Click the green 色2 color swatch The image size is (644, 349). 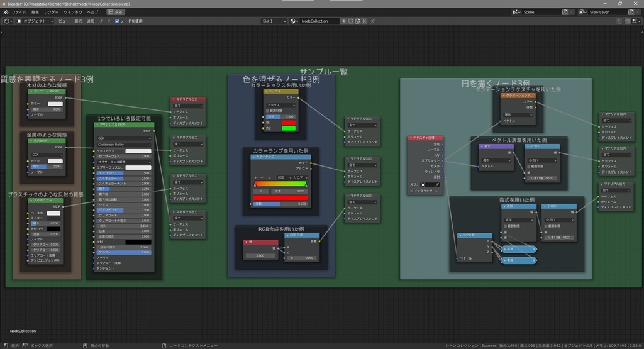tap(288, 128)
